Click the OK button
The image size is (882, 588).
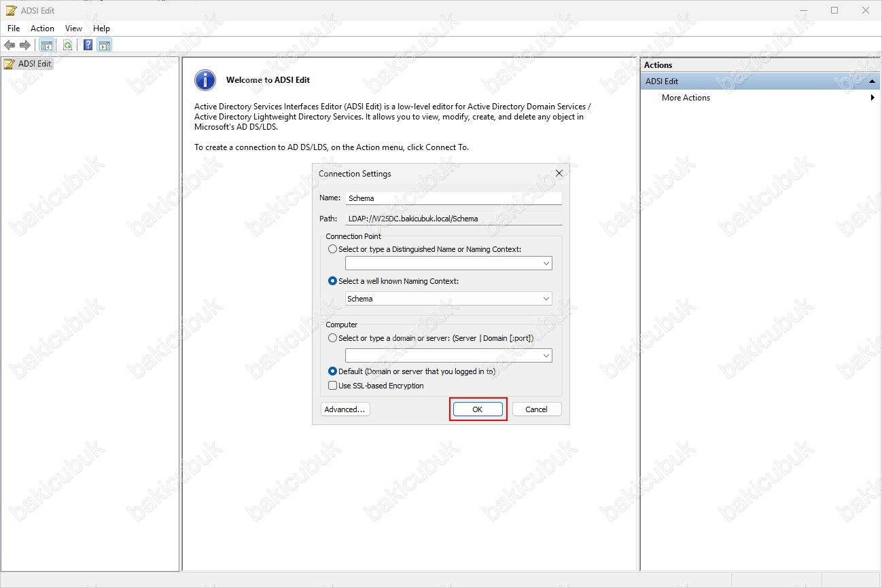coord(478,409)
